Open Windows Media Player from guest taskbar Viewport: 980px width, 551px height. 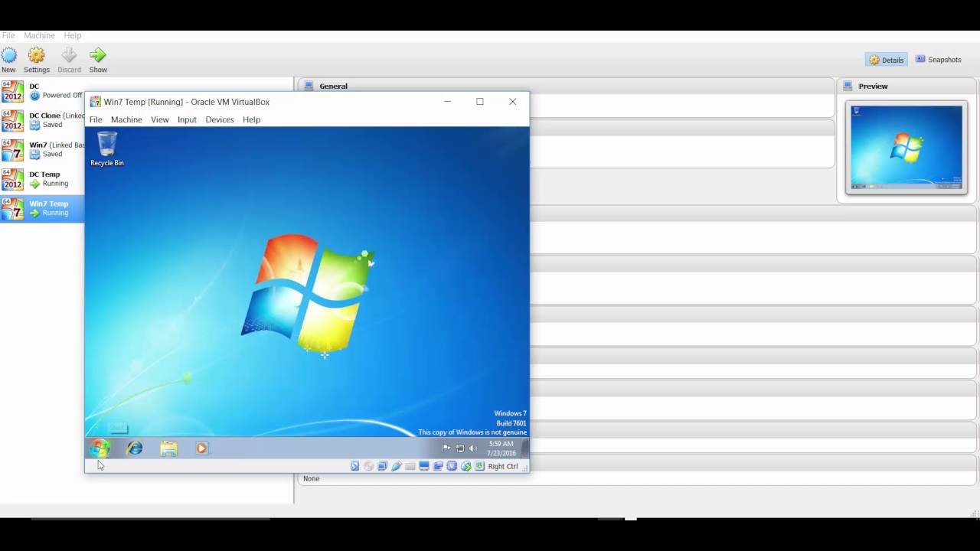click(201, 448)
